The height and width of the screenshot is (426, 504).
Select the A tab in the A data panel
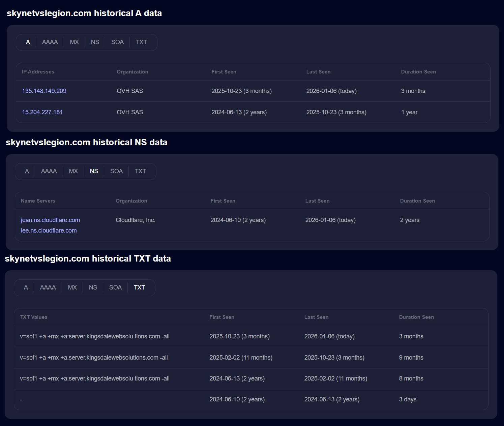28,42
